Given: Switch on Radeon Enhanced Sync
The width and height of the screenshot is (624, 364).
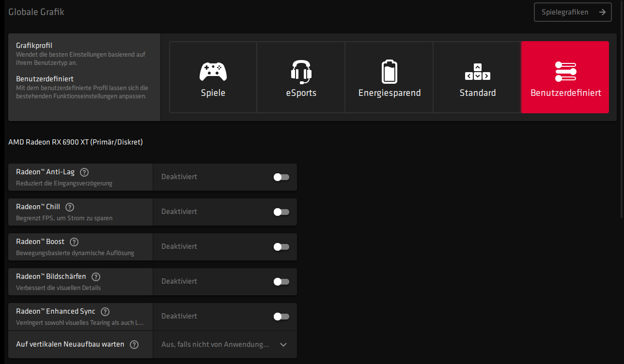Looking at the screenshot, I should coord(281,317).
